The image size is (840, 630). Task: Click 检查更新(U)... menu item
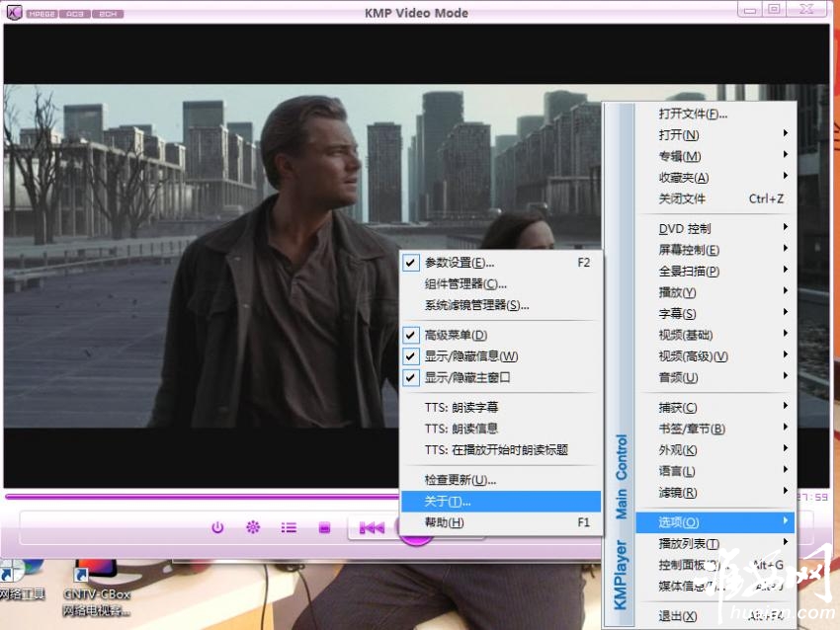tap(460, 480)
